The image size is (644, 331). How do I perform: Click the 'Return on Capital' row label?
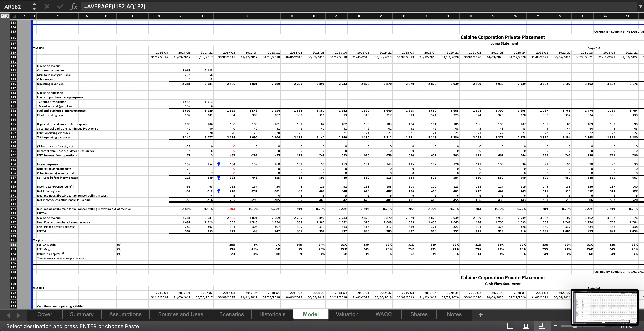click(x=50, y=254)
